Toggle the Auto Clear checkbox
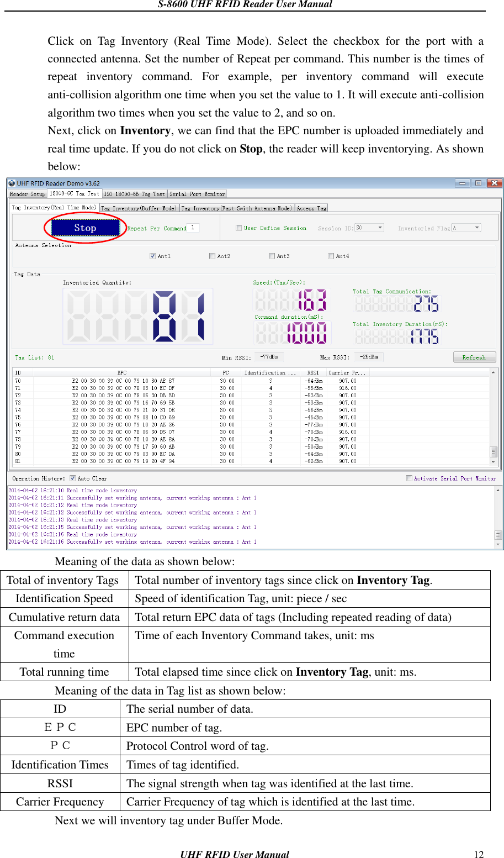Viewport: 504px width, 858px height. pos(72,478)
